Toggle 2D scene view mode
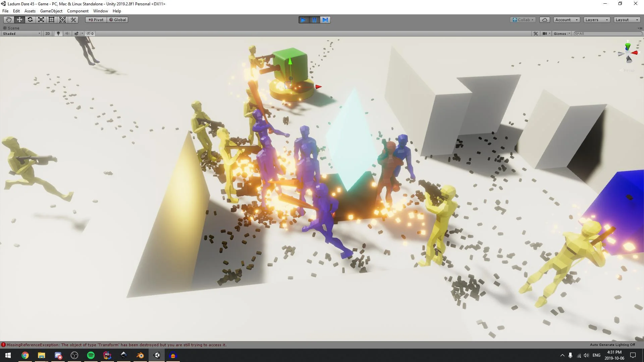 48,34
